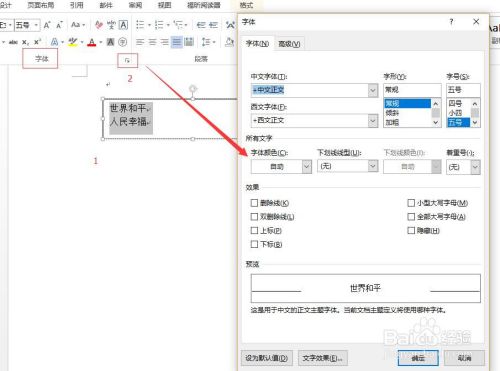The height and width of the screenshot is (371, 500).
Task: Click the numbered list icon
Action: point(159,25)
